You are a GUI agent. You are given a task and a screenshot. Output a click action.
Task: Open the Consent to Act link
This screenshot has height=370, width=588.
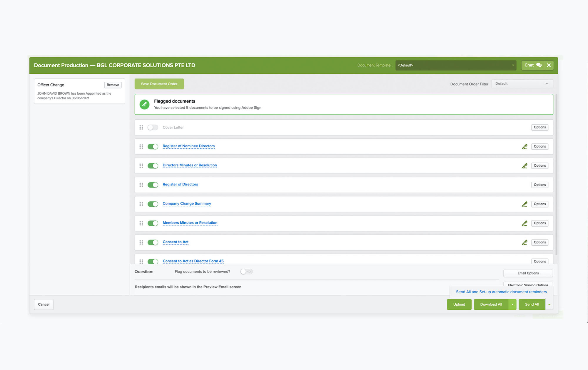click(x=176, y=242)
